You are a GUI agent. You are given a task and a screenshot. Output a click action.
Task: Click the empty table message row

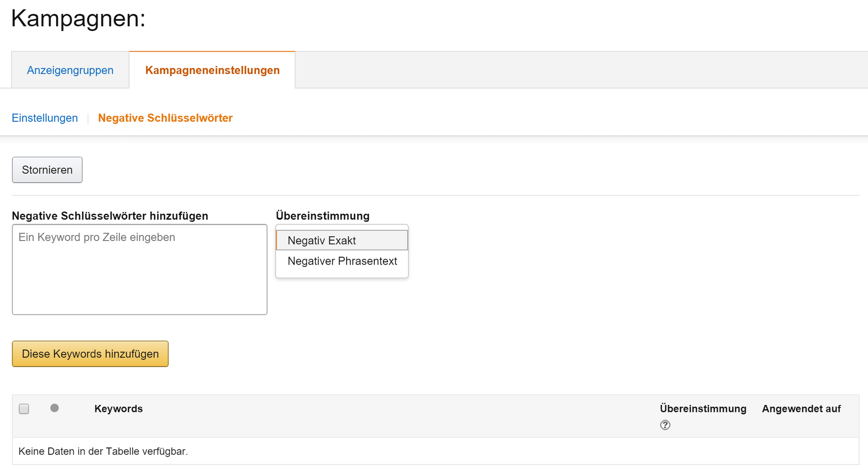pyautogui.click(x=435, y=451)
